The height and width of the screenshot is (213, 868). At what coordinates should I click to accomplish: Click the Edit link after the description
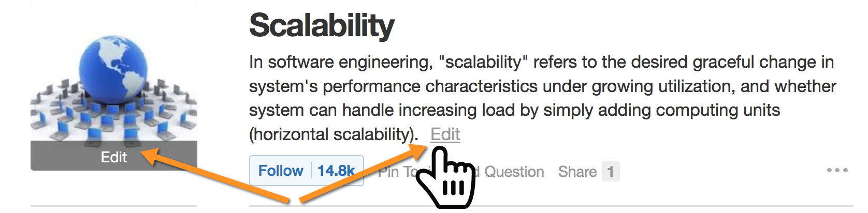pos(445,134)
